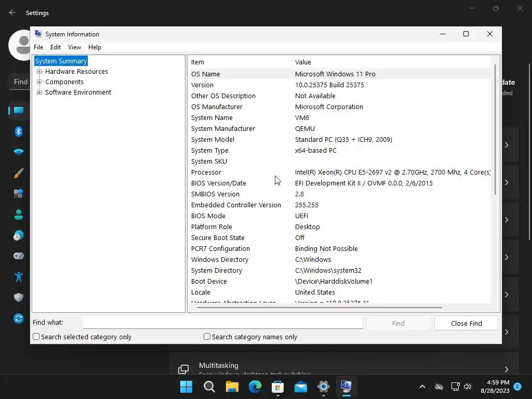532x399 pixels.
Task: Open the Help menu
Action: [x=95, y=47]
